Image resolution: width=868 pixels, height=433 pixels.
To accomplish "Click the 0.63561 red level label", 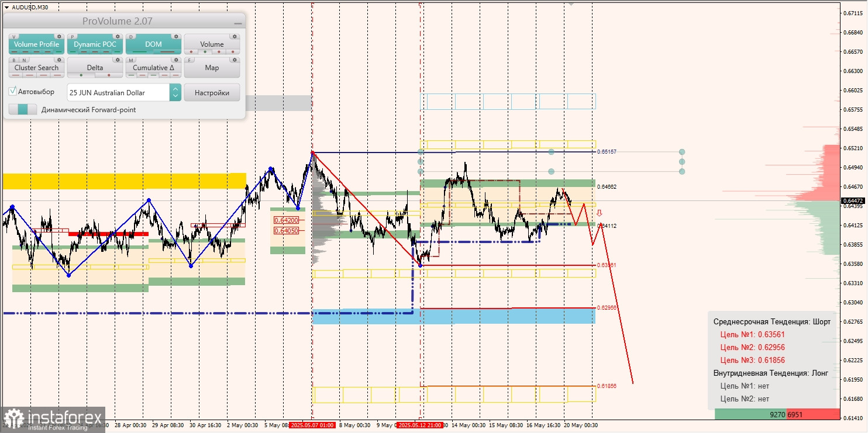I will (x=607, y=265).
